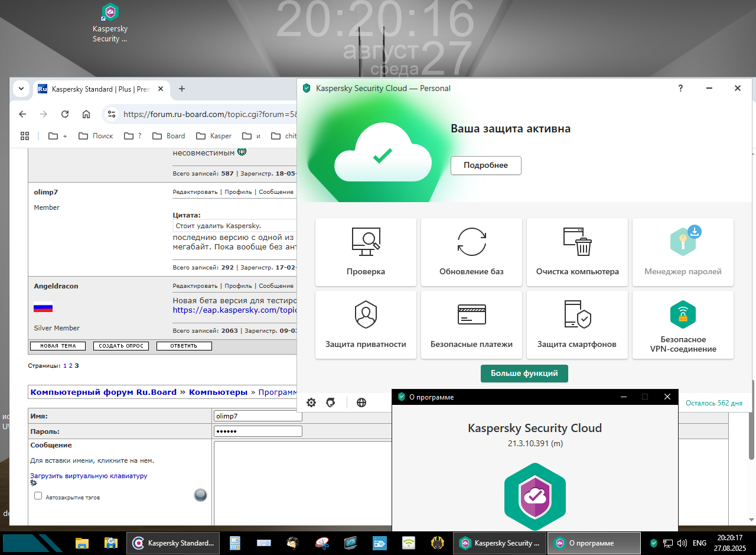Open Профиль link in Angeldracon post

238,286
